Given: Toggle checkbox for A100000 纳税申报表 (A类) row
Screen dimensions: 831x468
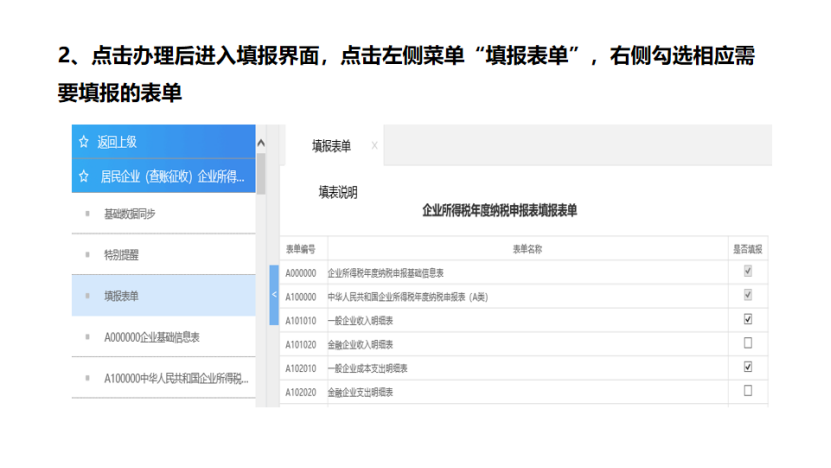Looking at the screenshot, I should 747,295.
